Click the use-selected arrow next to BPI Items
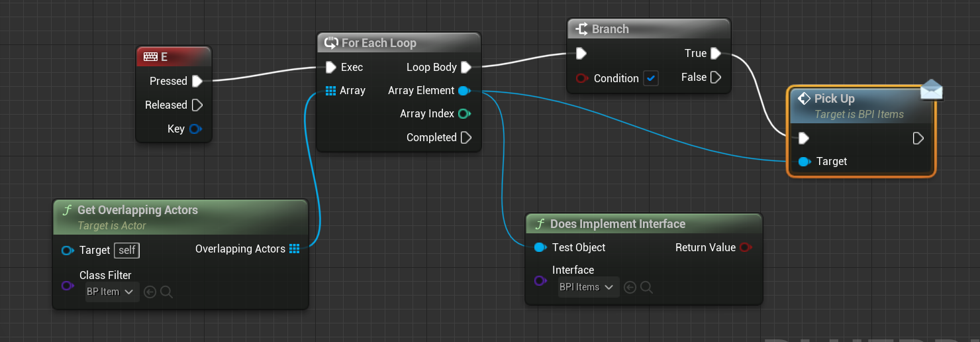Image resolution: width=980 pixels, height=342 pixels. [x=630, y=287]
